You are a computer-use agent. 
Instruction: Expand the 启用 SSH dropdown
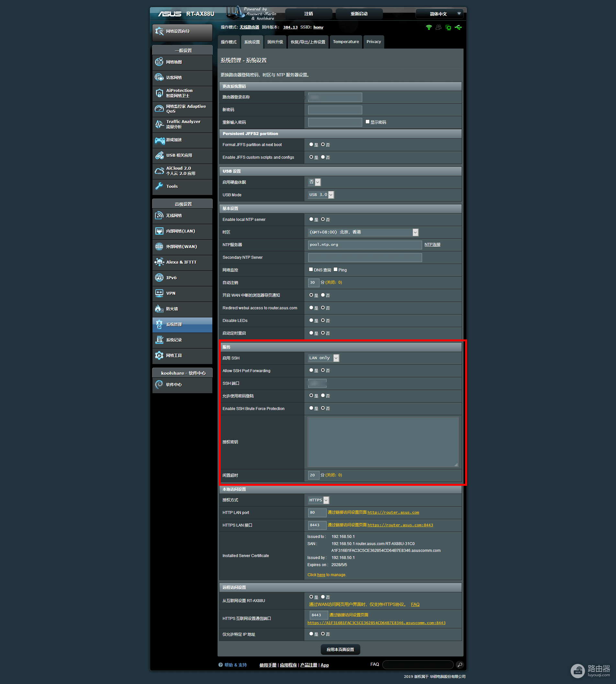pyautogui.click(x=323, y=358)
